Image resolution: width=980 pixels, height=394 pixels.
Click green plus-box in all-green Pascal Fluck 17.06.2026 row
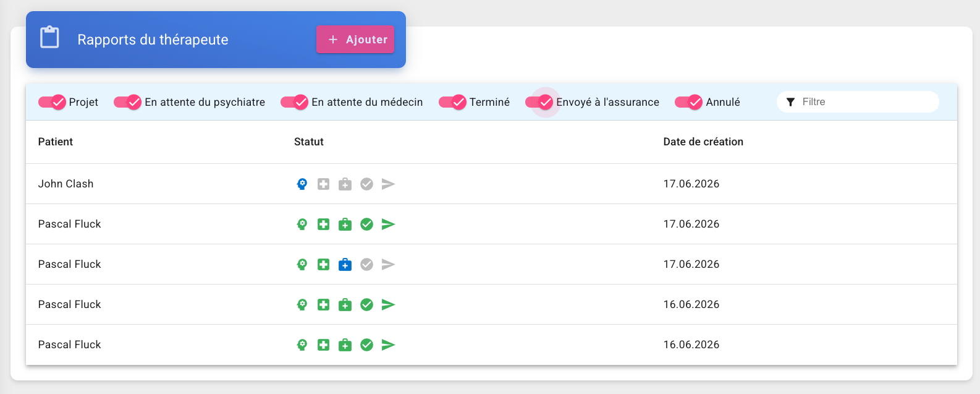[x=323, y=224]
